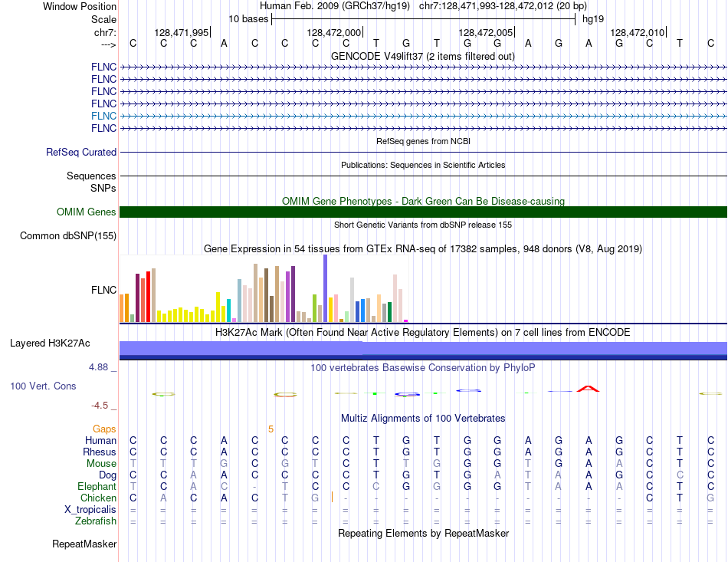Click the Human Feb. 2009 (GRCh37/hg19) heading
The width and height of the screenshot is (728, 562).
click(x=335, y=6)
